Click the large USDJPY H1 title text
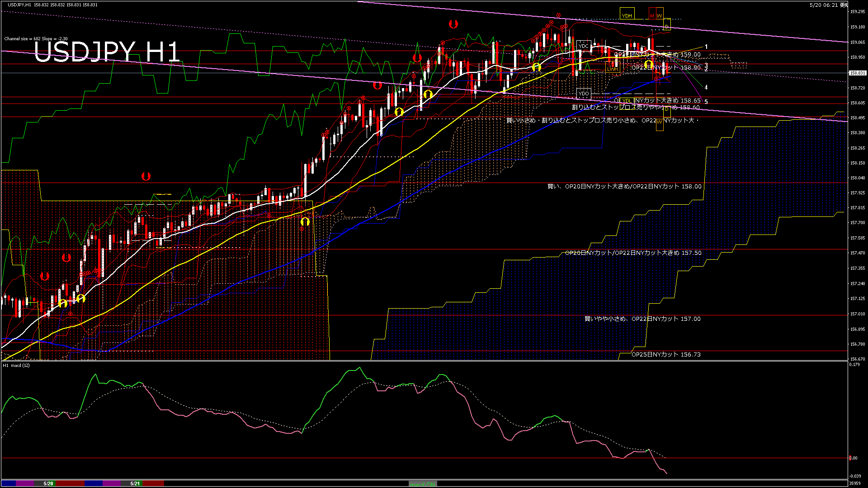The height and width of the screenshot is (488, 868). click(x=107, y=52)
